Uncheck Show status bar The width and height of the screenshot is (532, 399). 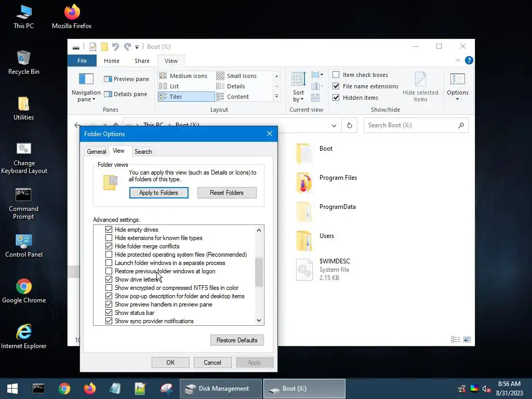click(x=109, y=313)
